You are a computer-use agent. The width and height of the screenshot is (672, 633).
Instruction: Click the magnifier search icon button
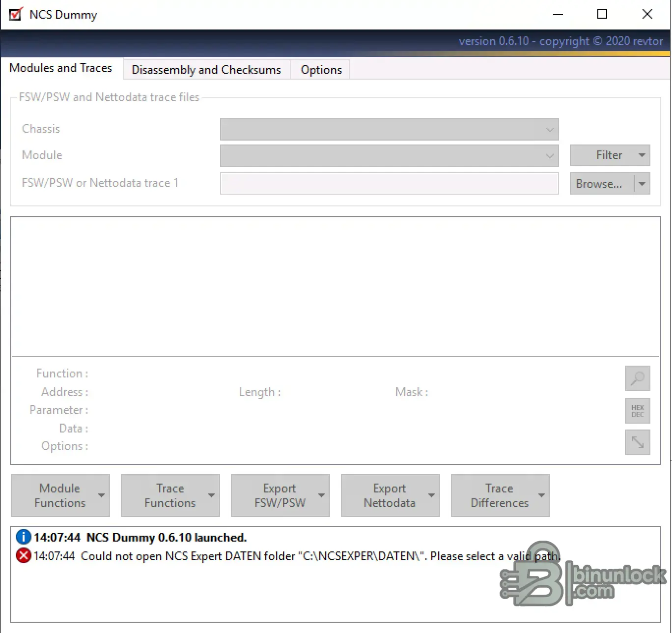[637, 378]
